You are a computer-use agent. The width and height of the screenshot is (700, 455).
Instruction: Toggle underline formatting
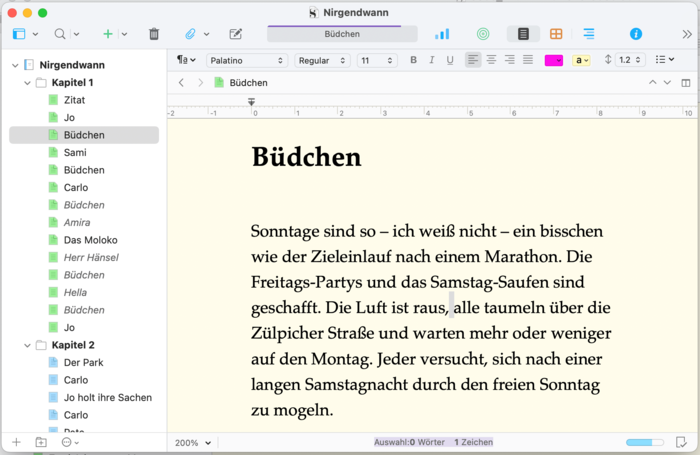coord(450,60)
